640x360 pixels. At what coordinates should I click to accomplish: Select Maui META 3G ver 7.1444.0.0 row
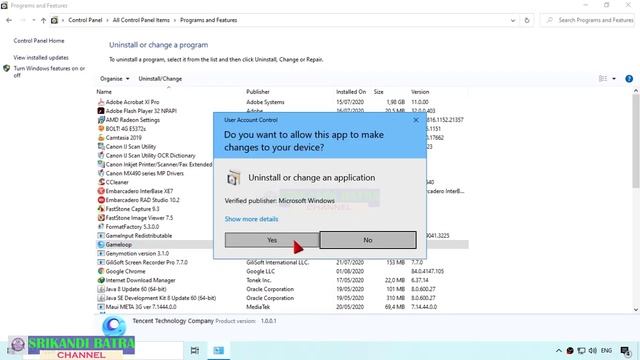coord(282,307)
